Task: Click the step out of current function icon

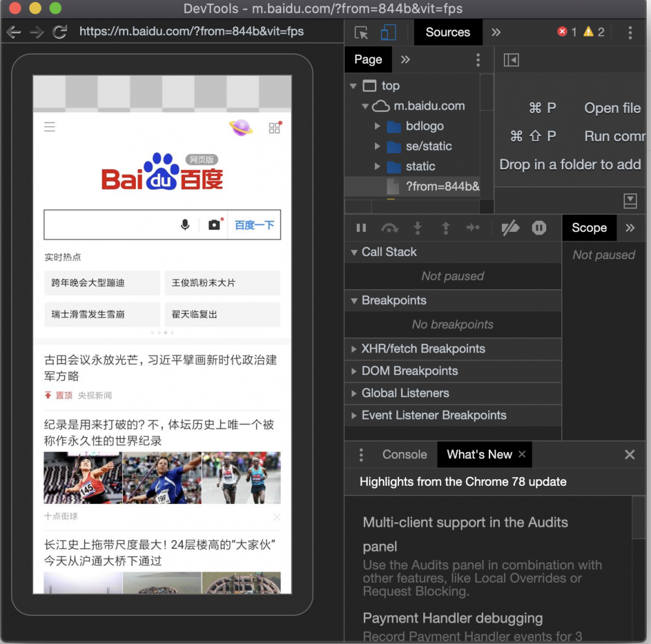Action: tap(445, 228)
